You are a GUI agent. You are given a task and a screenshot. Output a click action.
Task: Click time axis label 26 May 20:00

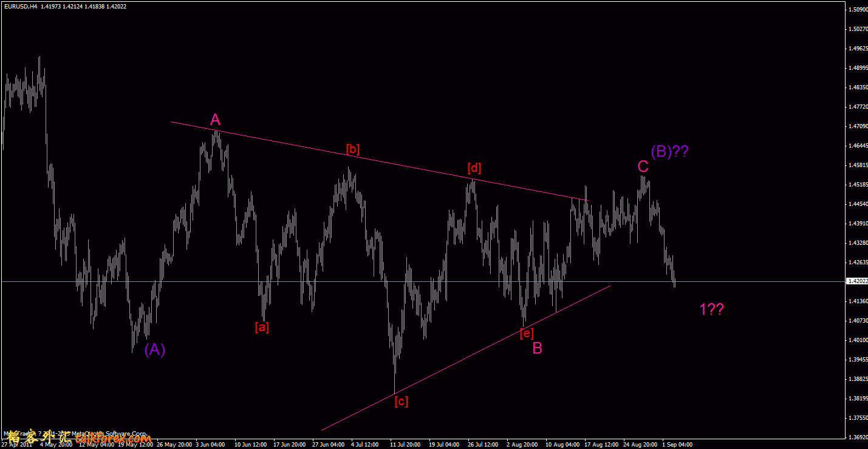pyautogui.click(x=174, y=445)
